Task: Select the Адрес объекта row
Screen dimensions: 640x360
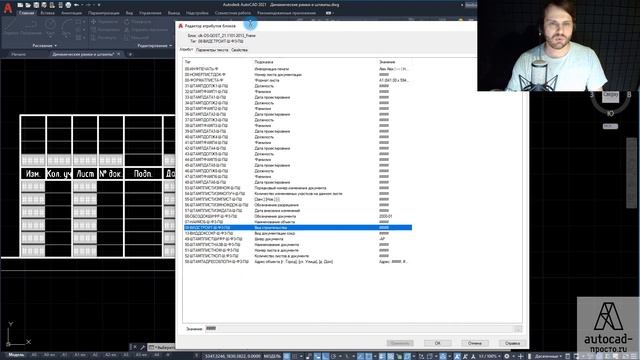Action: coord(298,262)
